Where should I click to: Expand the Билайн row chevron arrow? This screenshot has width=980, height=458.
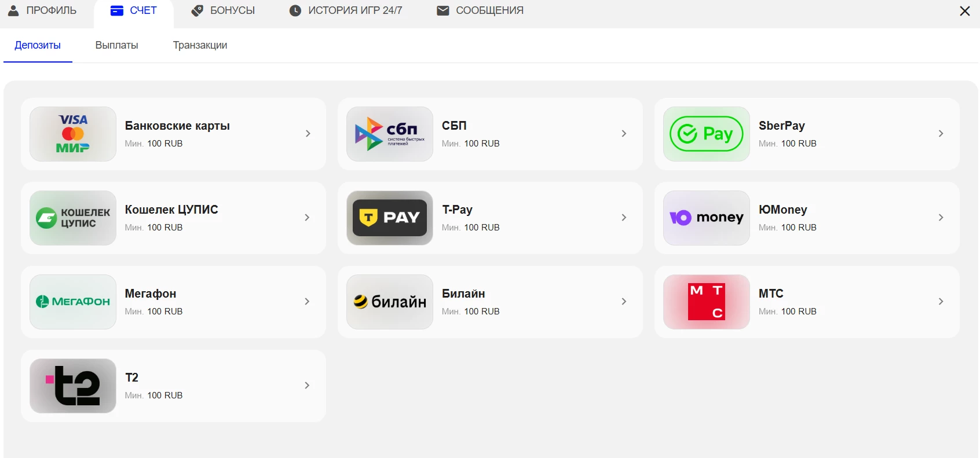point(624,302)
